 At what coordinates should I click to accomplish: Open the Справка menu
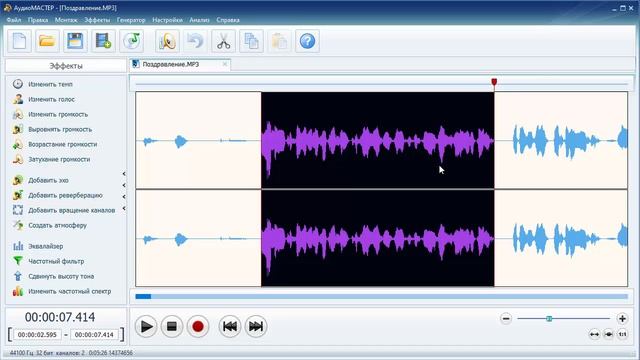228,20
